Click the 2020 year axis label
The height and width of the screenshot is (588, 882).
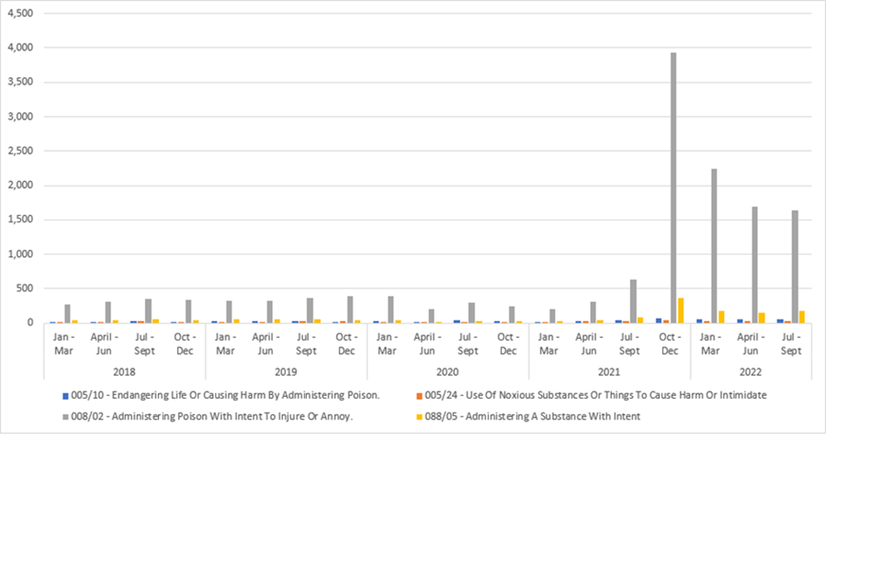pyautogui.click(x=447, y=372)
